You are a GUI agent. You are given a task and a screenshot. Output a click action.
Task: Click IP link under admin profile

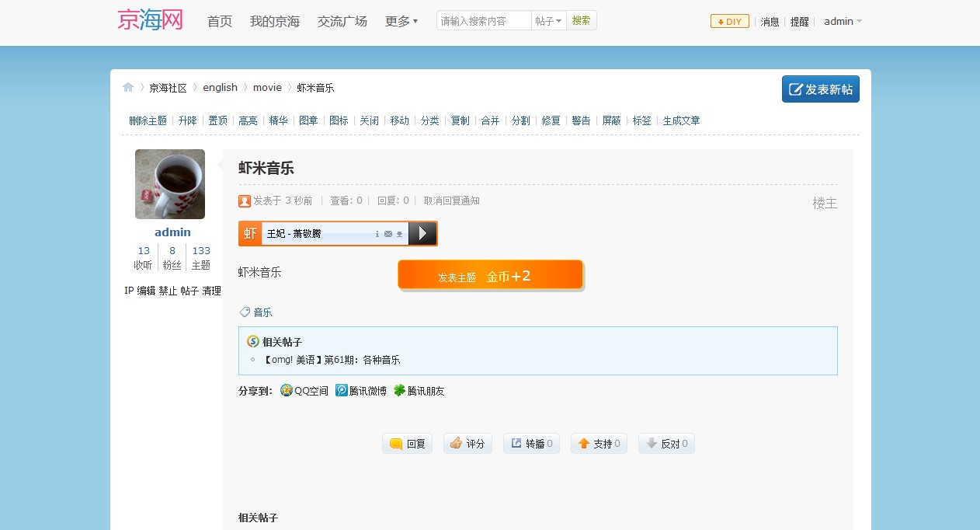pos(129,291)
